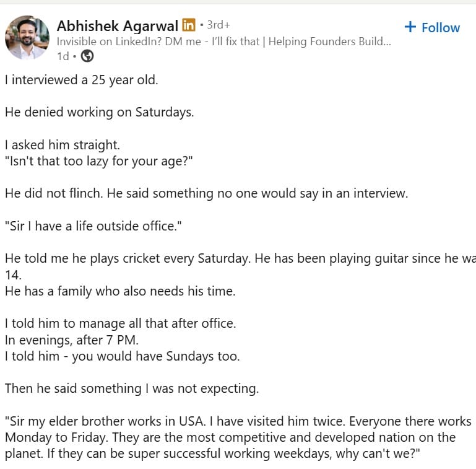Screen dimensions: 476x469
Task: Click the paragraph about elder brother in USA
Action: (238, 437)
